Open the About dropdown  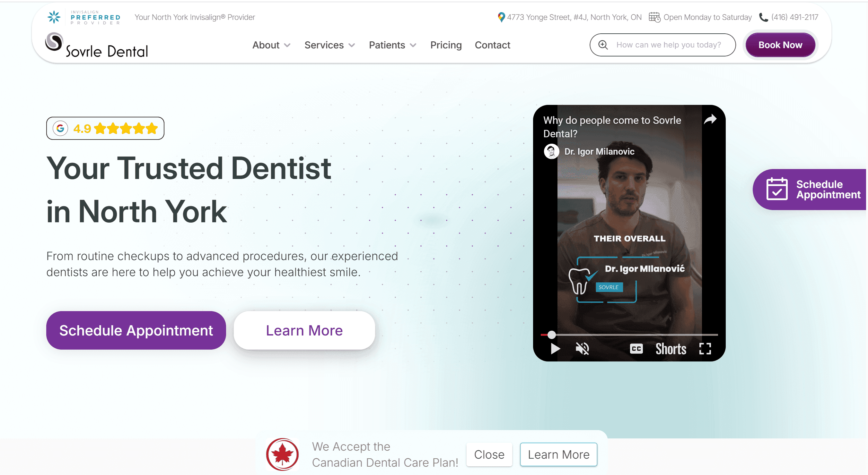[271, 45]
